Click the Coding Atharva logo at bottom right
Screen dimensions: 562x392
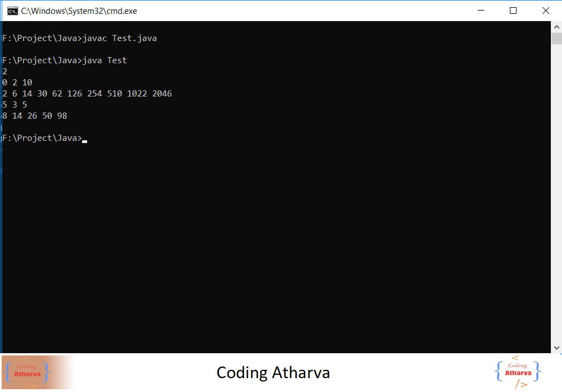(x=518, y=372)
